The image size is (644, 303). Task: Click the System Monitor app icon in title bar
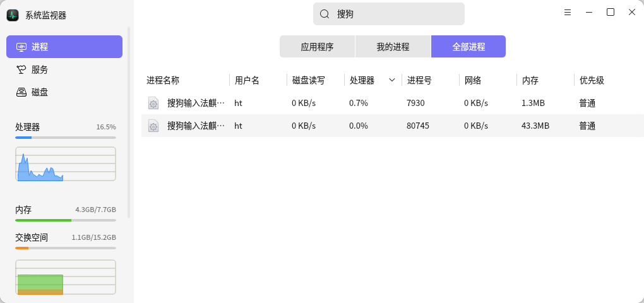coord(13,15)
